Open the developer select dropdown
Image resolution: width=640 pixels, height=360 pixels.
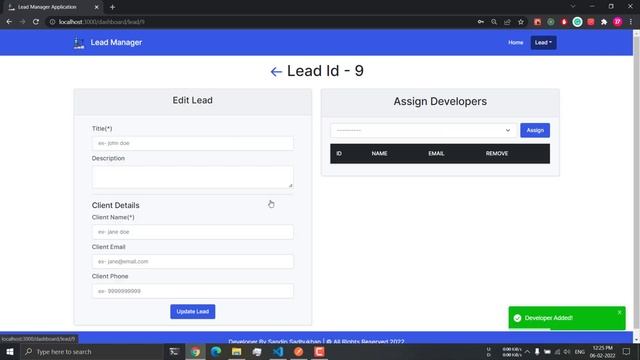(423, 130)
